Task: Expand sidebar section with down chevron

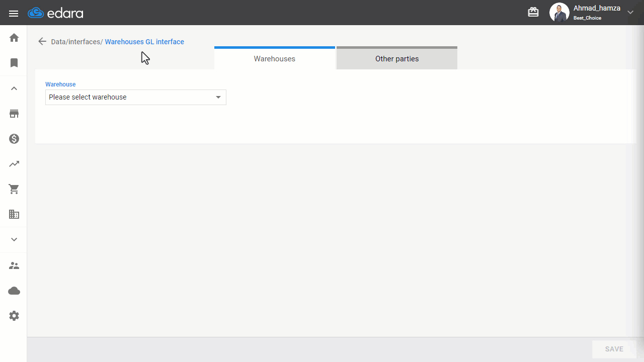Action: (14, 239)
